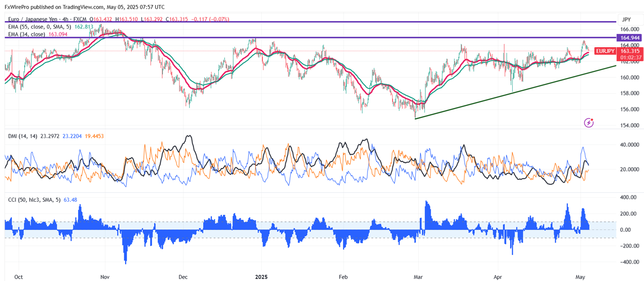The image size is (644, 281).
Task: Click the 20.0000 DMI axis label
Action: 630,170
